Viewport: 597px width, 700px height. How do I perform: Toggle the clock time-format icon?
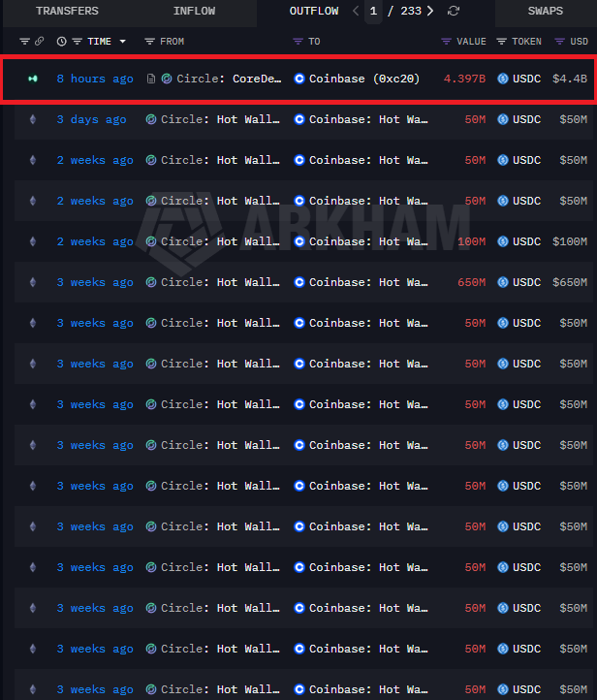pos(62,42)
